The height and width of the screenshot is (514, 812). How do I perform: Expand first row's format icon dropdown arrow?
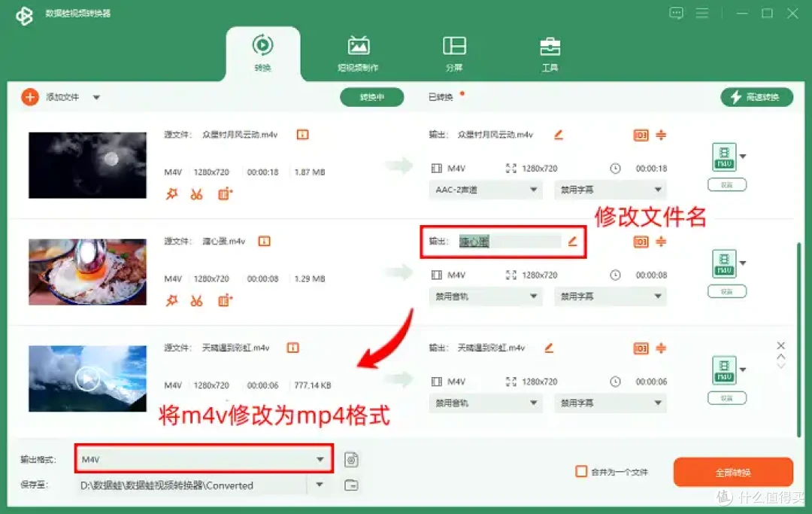click(x=743, y=157)
